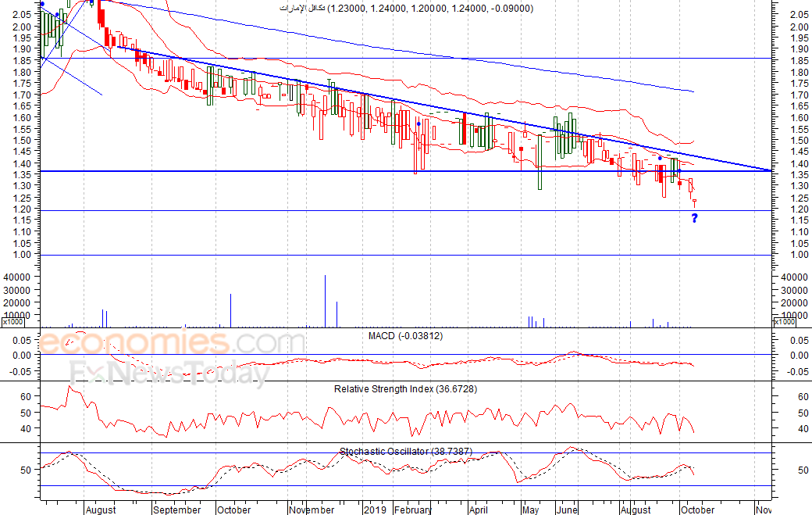
Task: Click the 2.05 price label on the left axis
Action: [x=22, y=15]
